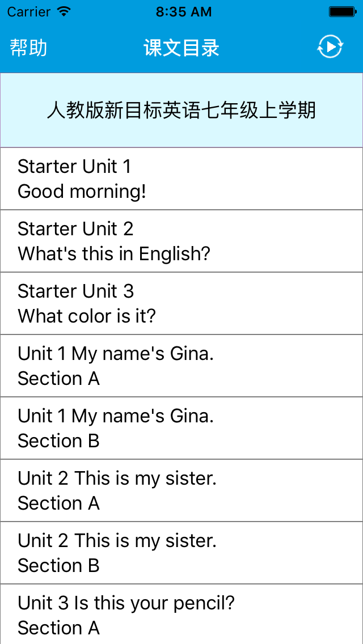The width and height of the screenshot is (363, 644).
Task: Tap the Carrier label in status bar
Action: [29, 12]
